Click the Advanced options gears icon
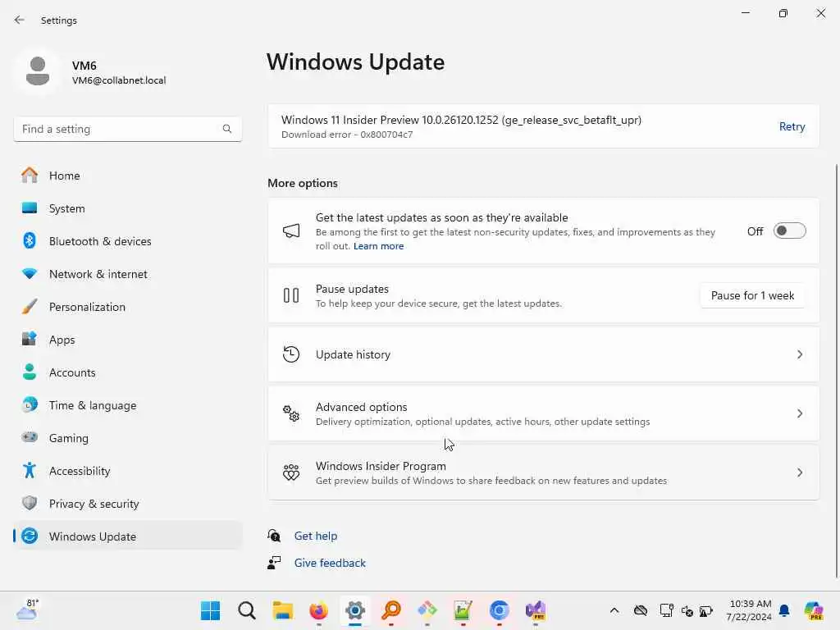 (x=291, y=413)
